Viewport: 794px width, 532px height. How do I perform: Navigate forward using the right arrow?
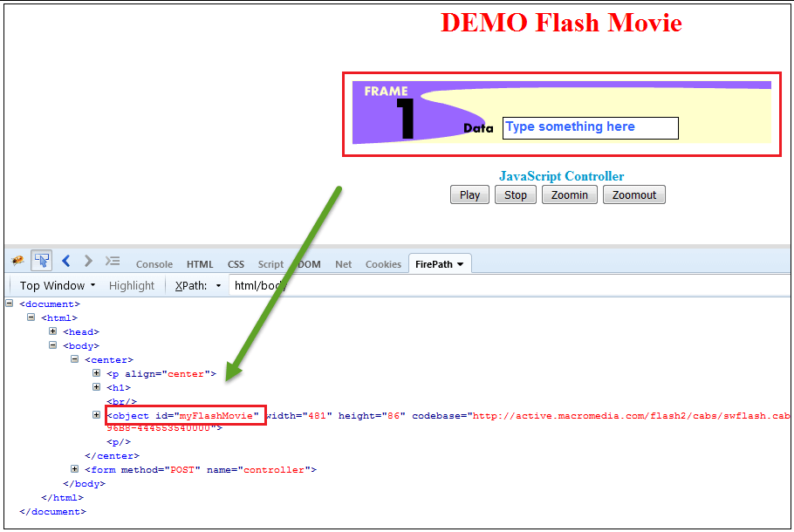[87, 261]
